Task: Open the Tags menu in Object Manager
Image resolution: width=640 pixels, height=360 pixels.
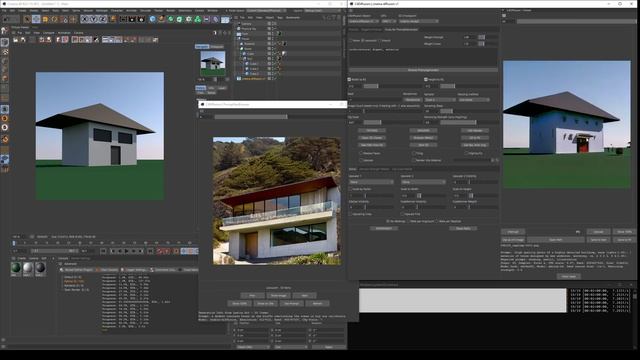Action: 280,18
